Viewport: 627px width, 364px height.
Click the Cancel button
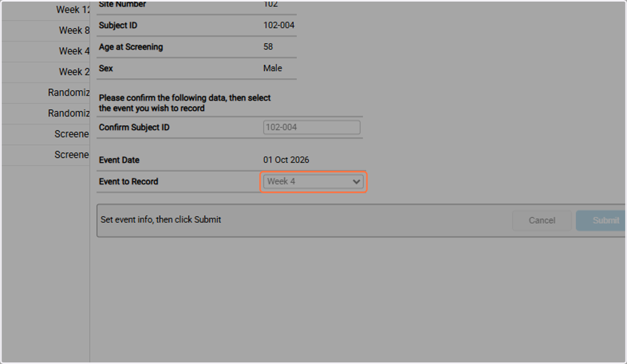coord(542,220)
